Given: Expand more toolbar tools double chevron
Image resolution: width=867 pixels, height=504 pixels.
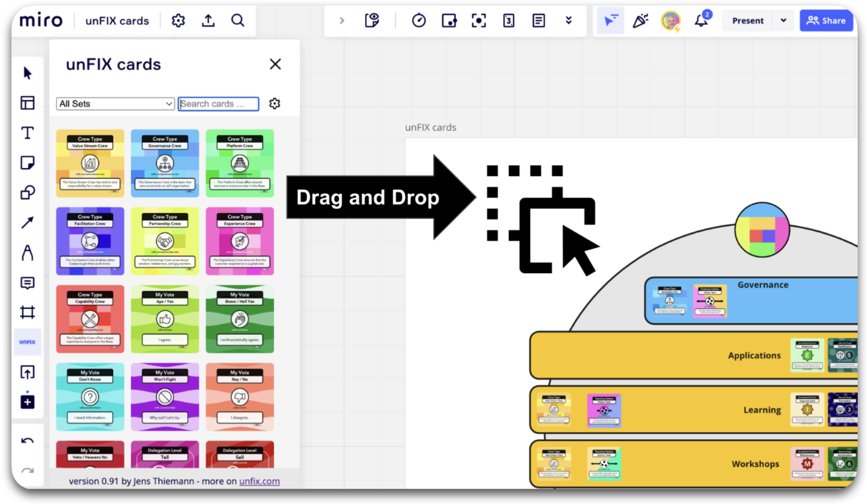Looking at the screenshot, I should coord(569,21).
